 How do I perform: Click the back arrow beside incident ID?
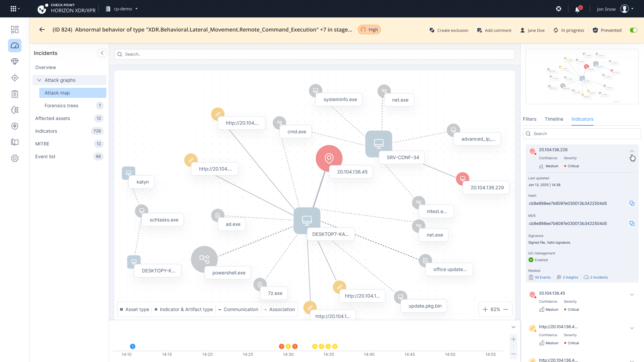(x=42, y=29)
